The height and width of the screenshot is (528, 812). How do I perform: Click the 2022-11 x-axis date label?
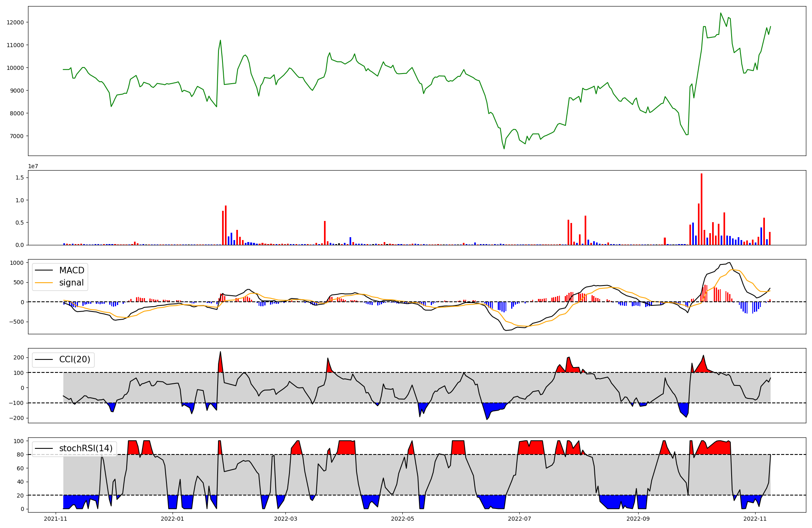[755, 519]
